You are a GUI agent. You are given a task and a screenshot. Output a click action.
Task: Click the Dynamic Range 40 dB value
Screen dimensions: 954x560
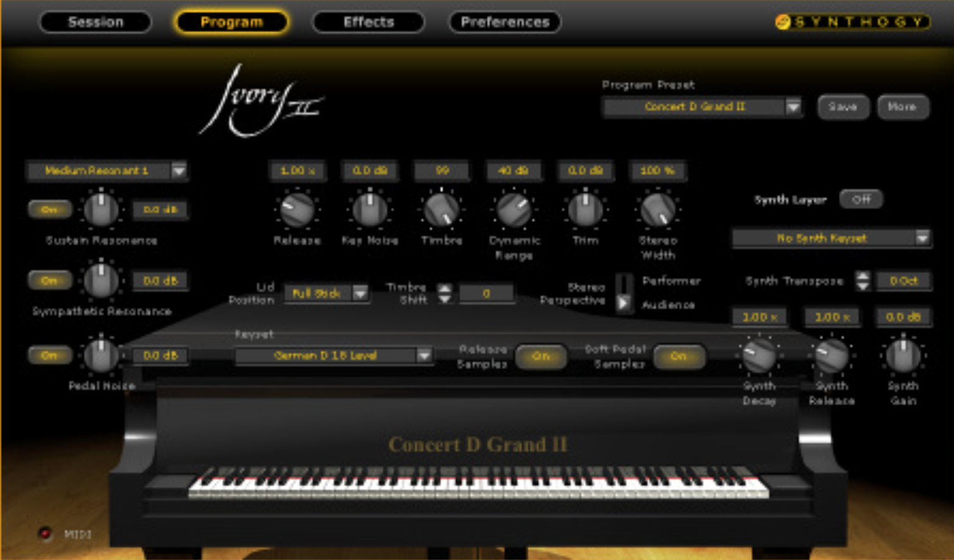[x=514, y=170]
